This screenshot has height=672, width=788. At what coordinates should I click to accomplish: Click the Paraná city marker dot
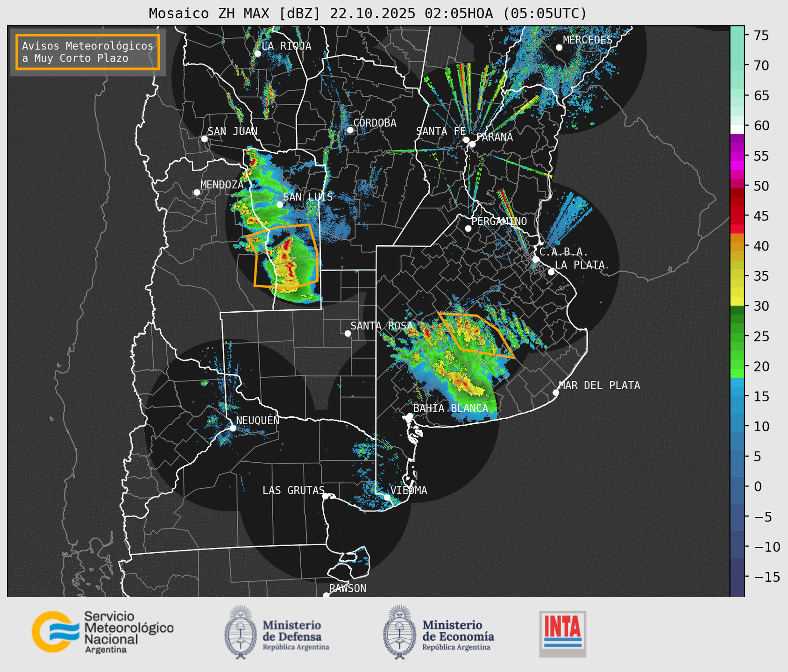472,144
